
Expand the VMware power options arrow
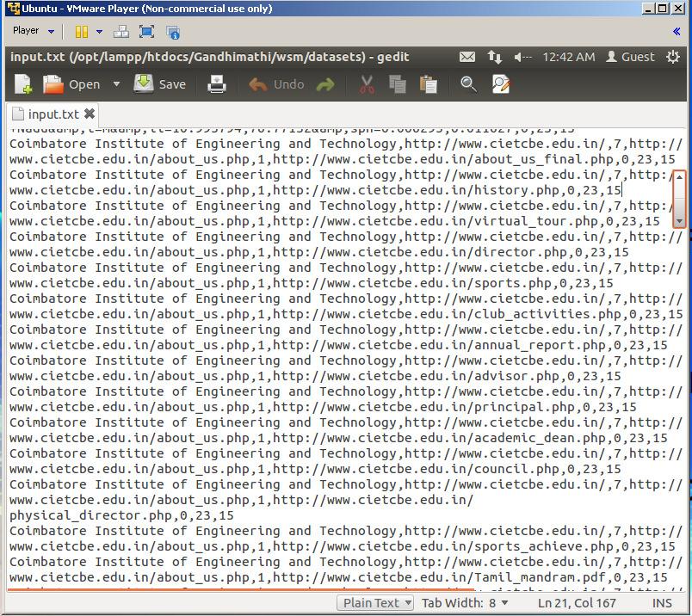coord(99,32)
